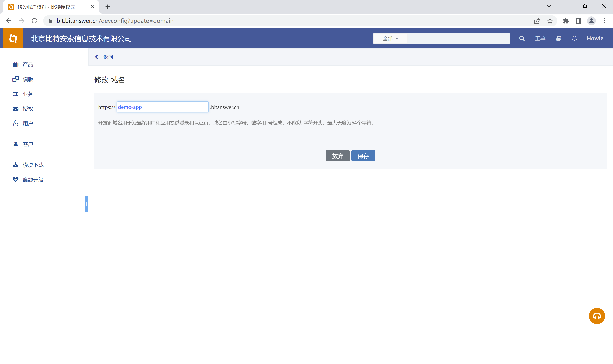613x364 pixels.
Task: Click the share page icon in address bar
Action: point(537,21)
